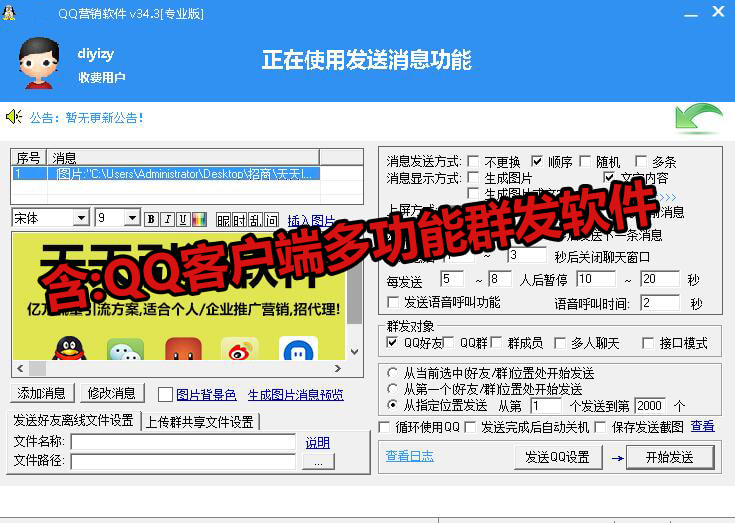
Task: Open the 查看 screenshots link
Action: coord(703,426)
